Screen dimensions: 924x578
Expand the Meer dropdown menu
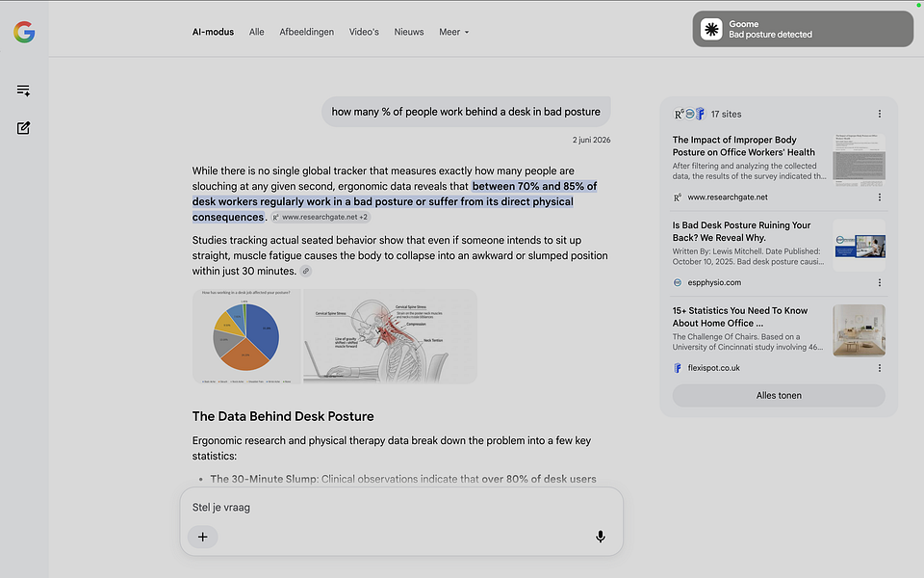point(453,32)
